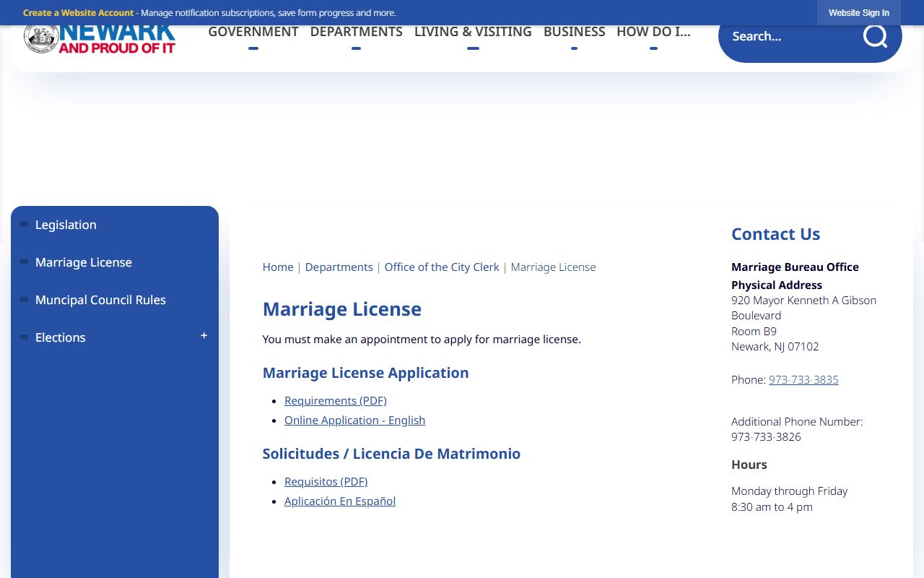Open Marriage License in the sidebar
This screenshot has height=578, width=924.
[84, 262]
